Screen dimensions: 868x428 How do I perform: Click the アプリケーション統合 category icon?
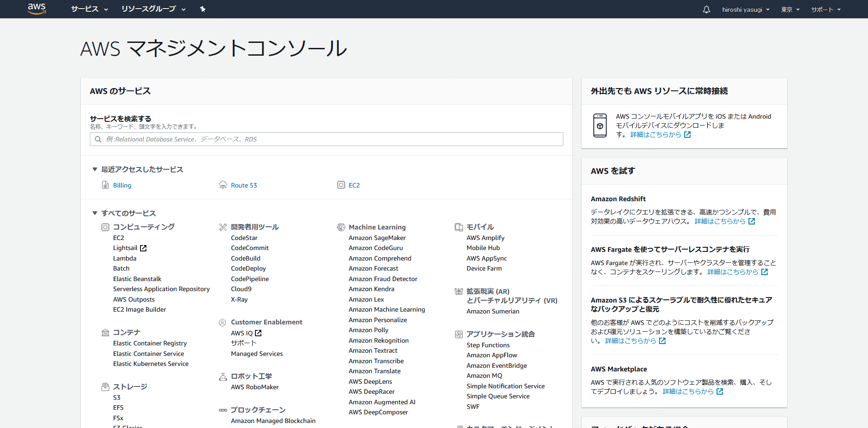459,334
